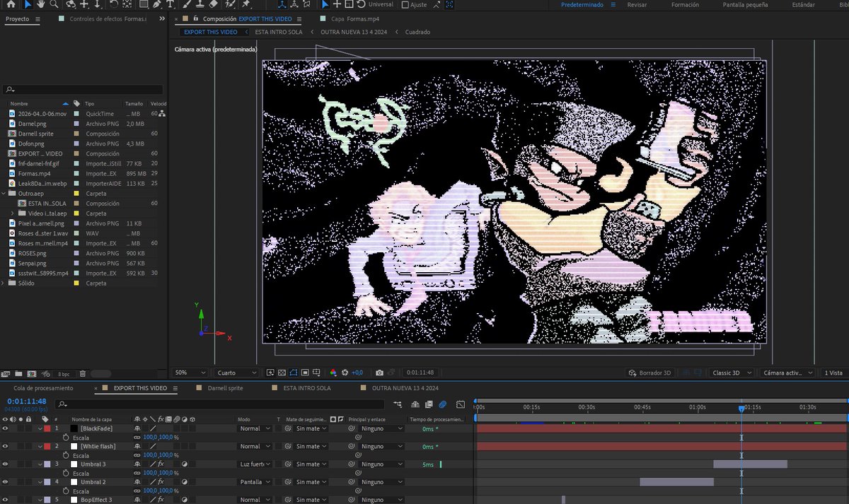Hide the Whtie flash layer eye icon
Image resolution: width=849 pixels, height=504 pixels.
5,446
